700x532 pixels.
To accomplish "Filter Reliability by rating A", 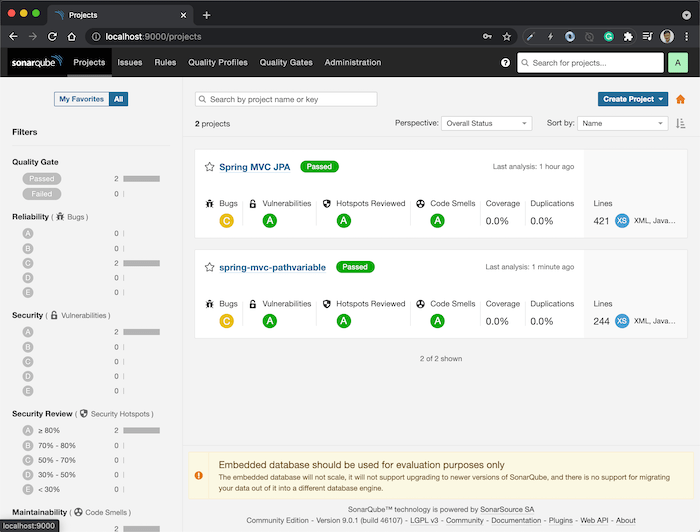I will [28, 233].
